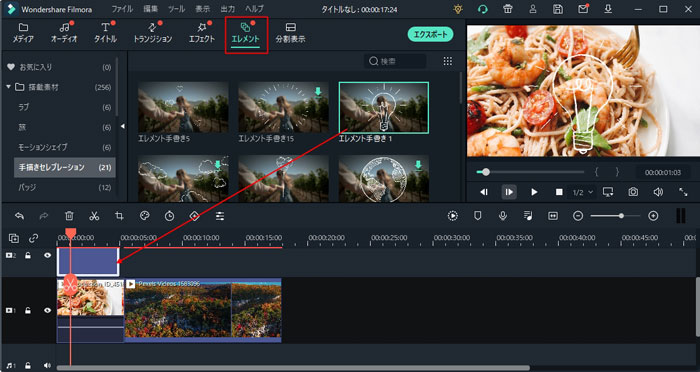Click the エクスポート export button
Screen dimensions: 700x372
click(430, 34)
